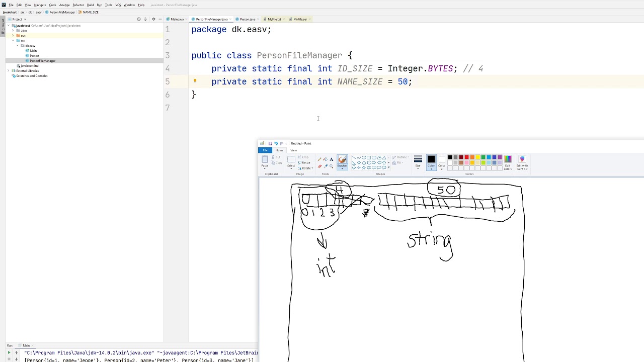Open the File tab in Paint ribbon
Image resolution: width=644 pixels, height=362 pixels.
265,150
